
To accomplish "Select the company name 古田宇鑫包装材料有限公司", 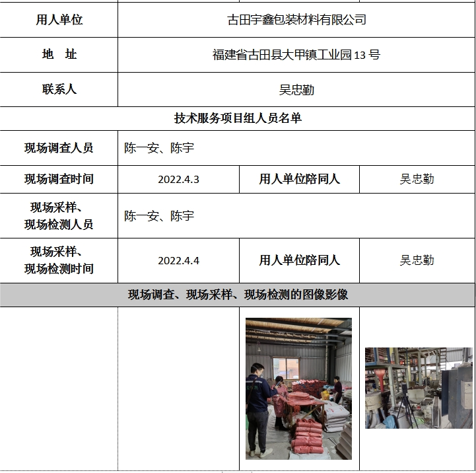I will coord(296,20).
